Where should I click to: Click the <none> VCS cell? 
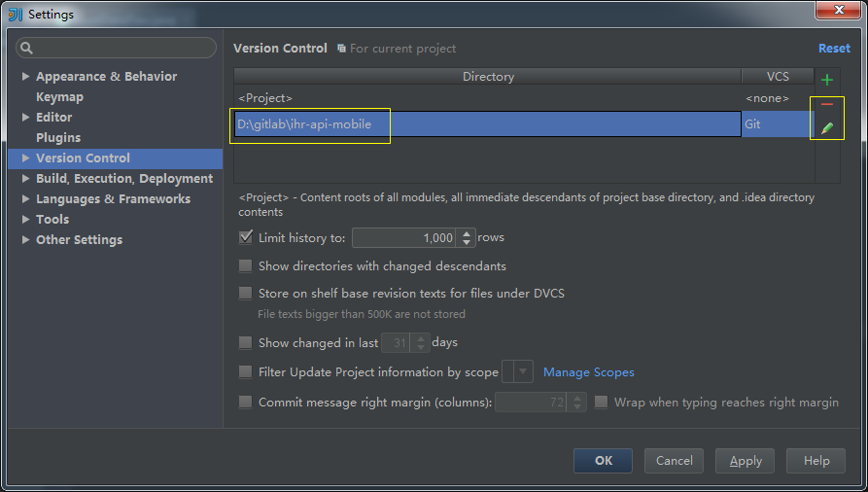click(778, 98)
